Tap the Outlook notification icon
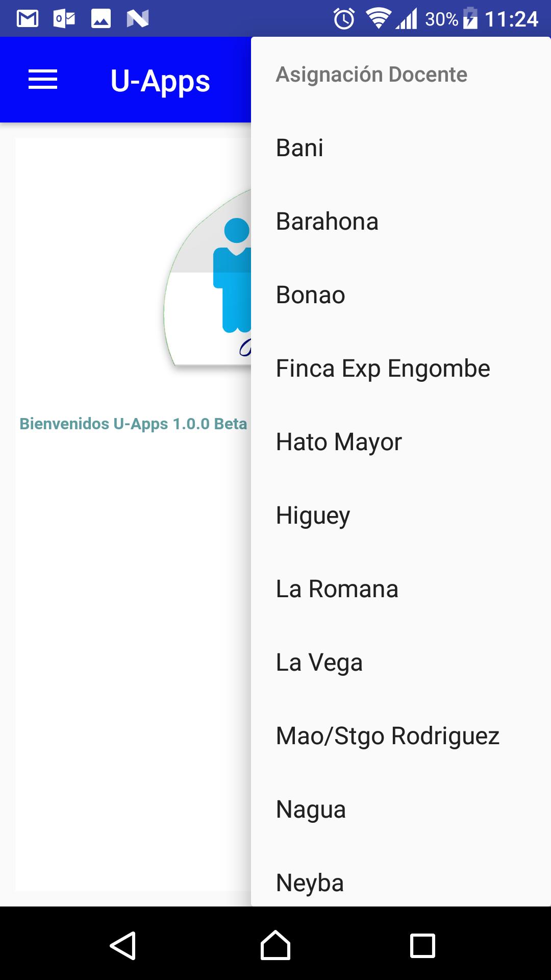Viewport: 551px width, 980px height. point(64,19)
